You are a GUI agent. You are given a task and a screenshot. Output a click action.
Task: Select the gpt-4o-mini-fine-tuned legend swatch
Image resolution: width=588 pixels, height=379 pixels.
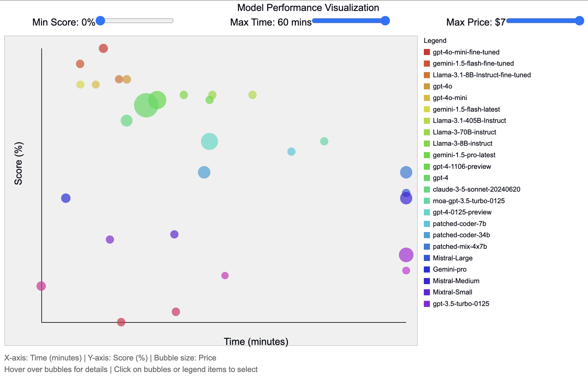pyautogui.click(x=427, y=52)
